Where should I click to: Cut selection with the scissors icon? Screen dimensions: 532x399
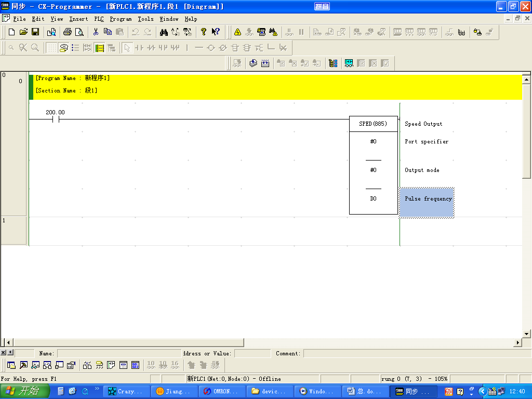96,32
